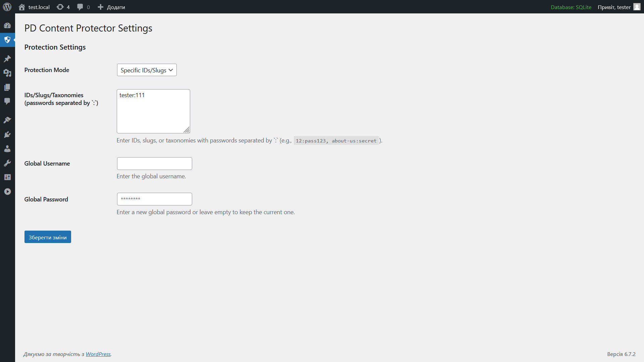644x362 pixels.
Task: Open Users sidebar icon
Action: click(7, 148)
